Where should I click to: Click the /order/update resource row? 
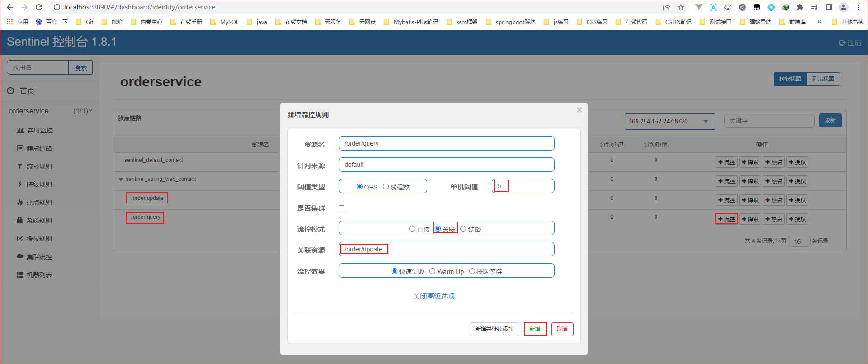[147, 198]
